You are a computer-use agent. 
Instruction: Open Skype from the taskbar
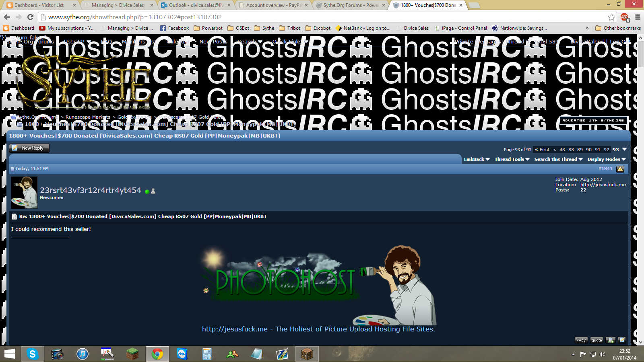32,354
